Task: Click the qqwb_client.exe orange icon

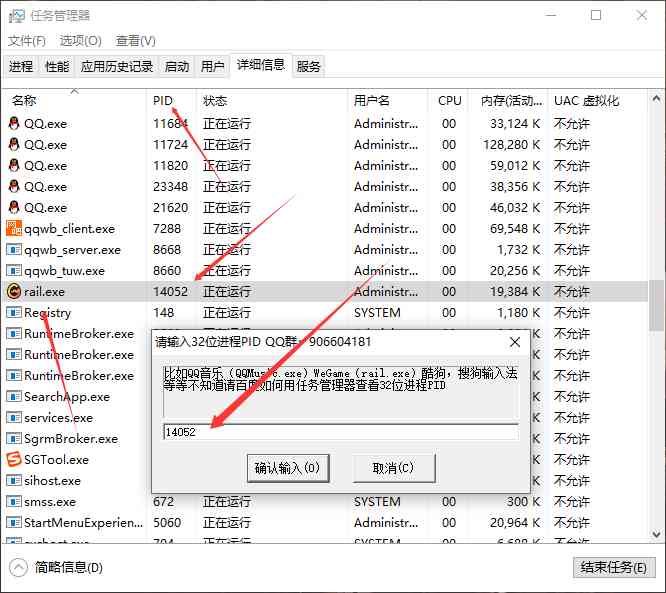Action: (x=14, y=229)
